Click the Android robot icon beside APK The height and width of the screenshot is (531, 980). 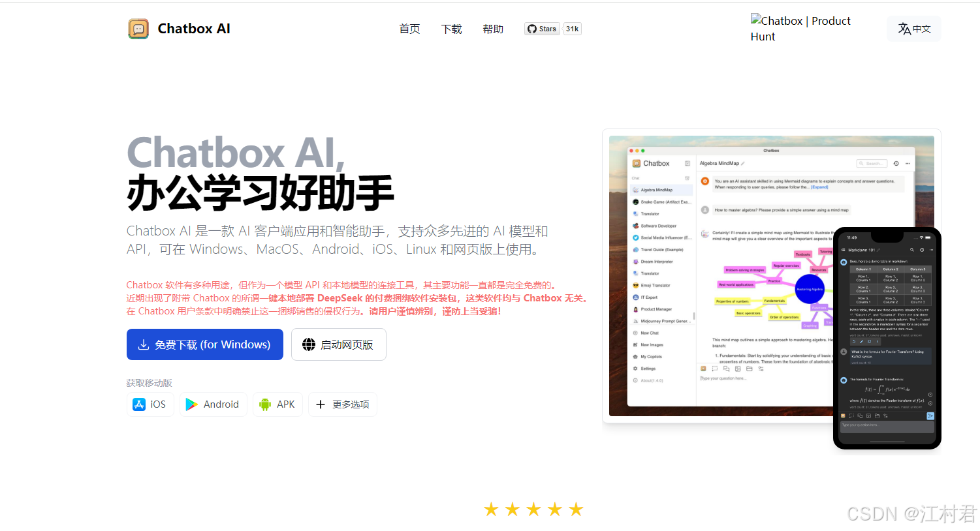pos(265,404)
